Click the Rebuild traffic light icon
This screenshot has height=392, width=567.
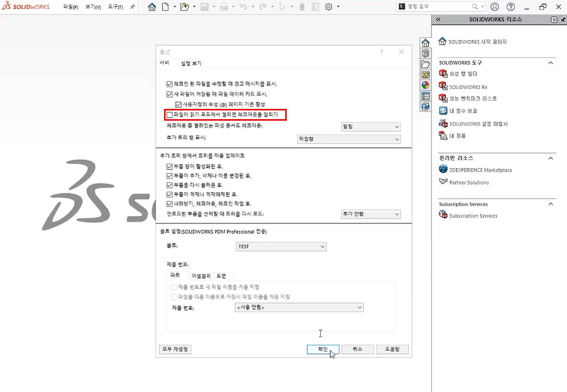(x=302, y=7)
